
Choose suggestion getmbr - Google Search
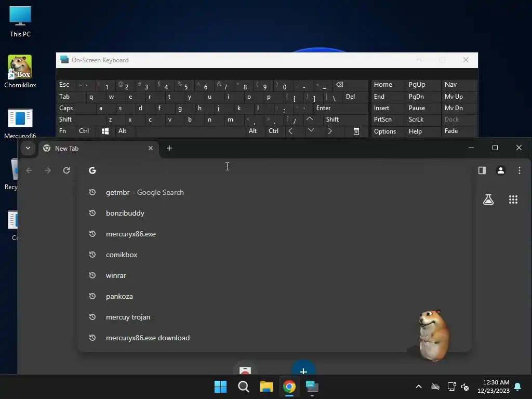tap(274, 192)
